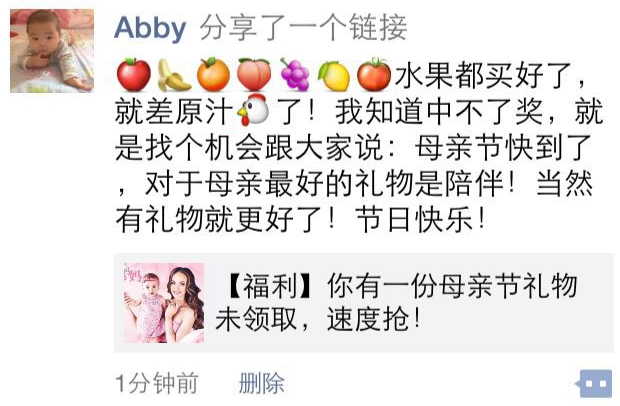This screenshot has height=406, width=620.
Task: Click the 删除 delete link
Action: 261,383
